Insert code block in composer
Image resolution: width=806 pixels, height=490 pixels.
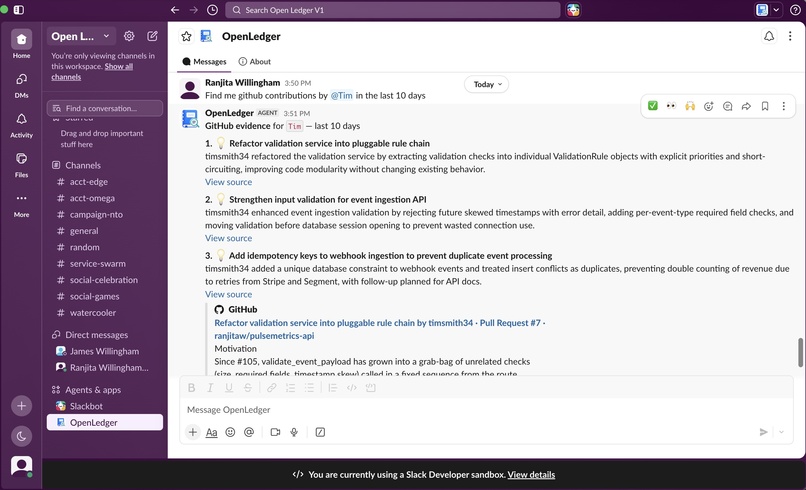[x=371, y=388]
